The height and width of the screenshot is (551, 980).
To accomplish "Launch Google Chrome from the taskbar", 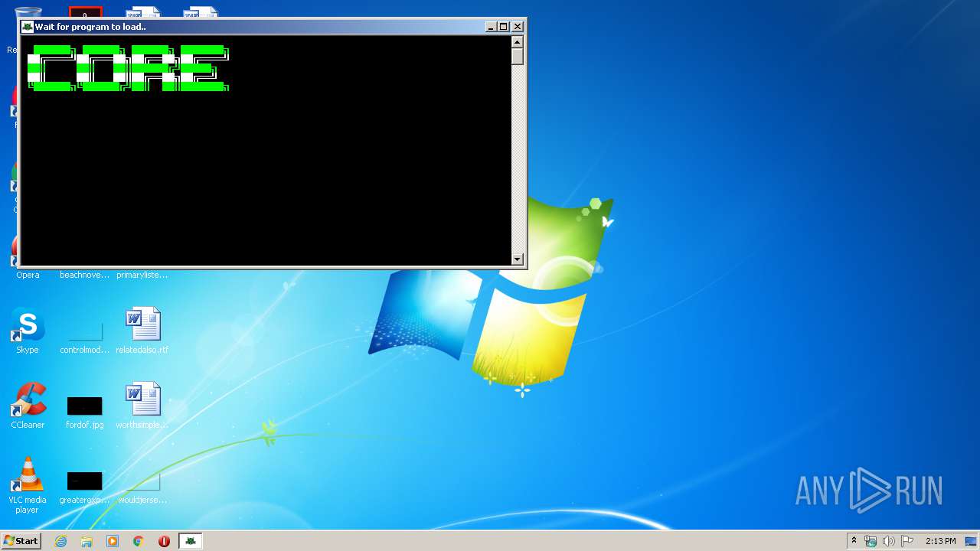I will [138, 541].
